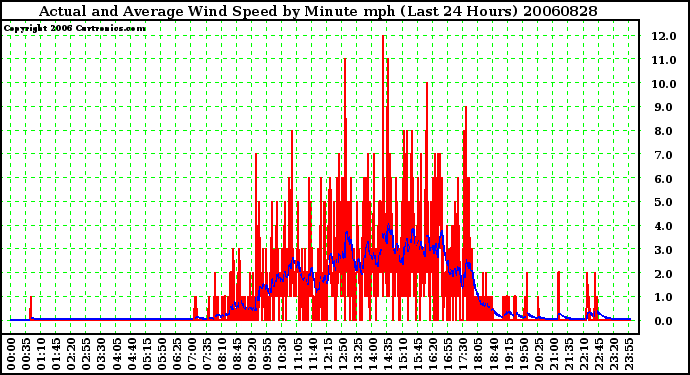Click the 10:30 time label
690x375 pixels.
282,354
